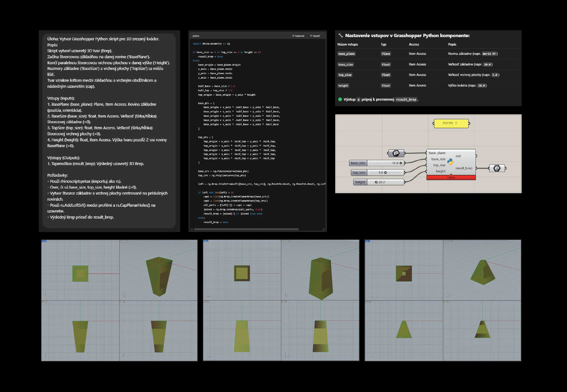Click the base_plane input on Python component
Screen dimensions: 567x392
[437, 153]
